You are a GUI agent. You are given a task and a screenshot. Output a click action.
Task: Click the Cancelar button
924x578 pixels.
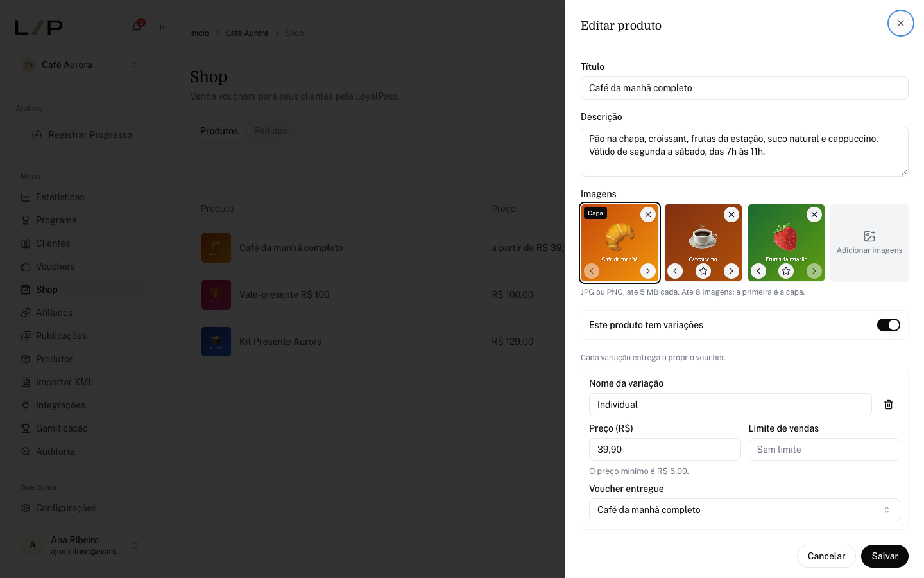point(826,556)
